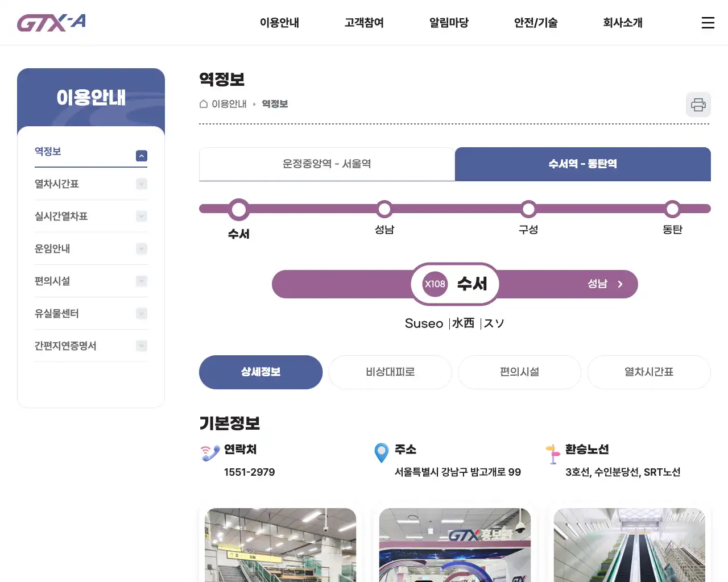Click the 비상대피로 button
Viewport: 728px width, 582px height.
(x=390, y=372)
